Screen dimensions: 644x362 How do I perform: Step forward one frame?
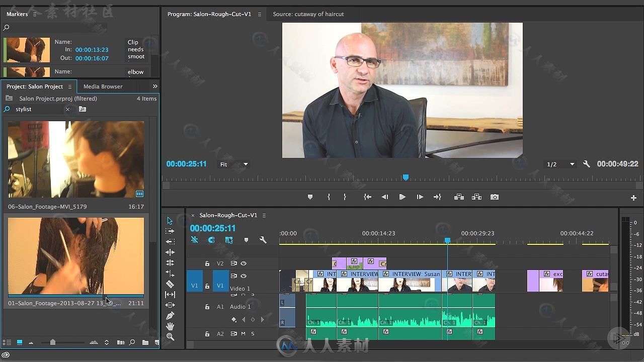pyautogui.click(x=420, y=197)
